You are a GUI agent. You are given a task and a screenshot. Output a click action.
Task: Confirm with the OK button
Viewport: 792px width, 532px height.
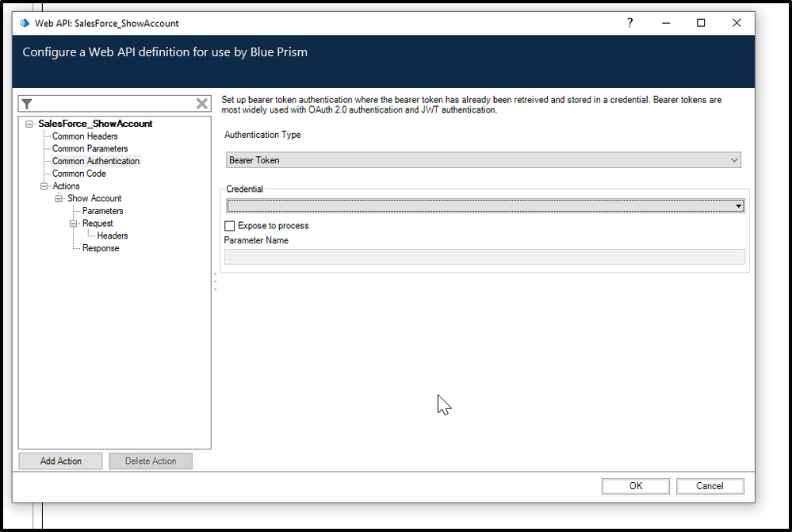(x=635, y=486)
